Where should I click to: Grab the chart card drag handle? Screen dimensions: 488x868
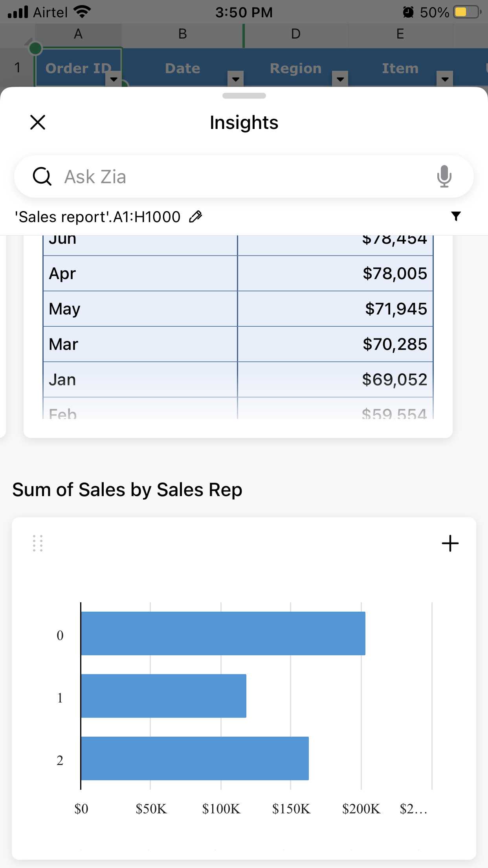pos(38,543)
